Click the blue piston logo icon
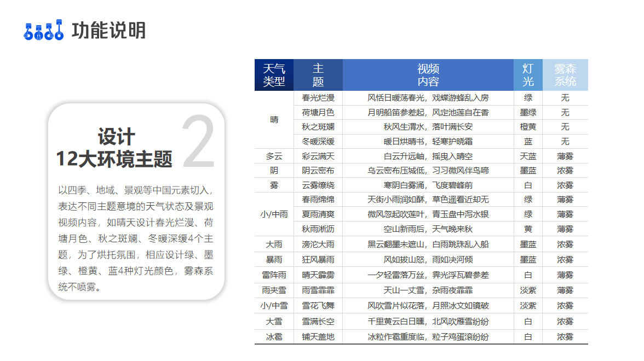The width and height of the screenshot is (644, 361). [x=44, y=31]
